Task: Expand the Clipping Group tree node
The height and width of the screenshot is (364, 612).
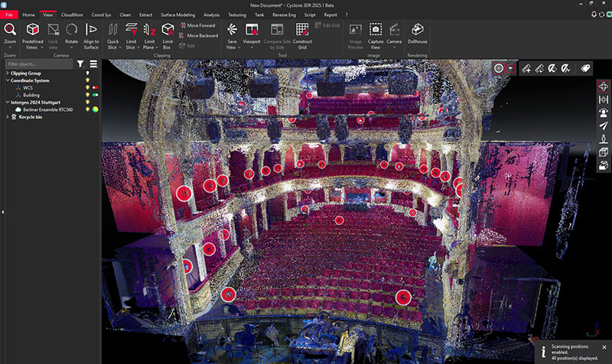Action: pos(8,73)
